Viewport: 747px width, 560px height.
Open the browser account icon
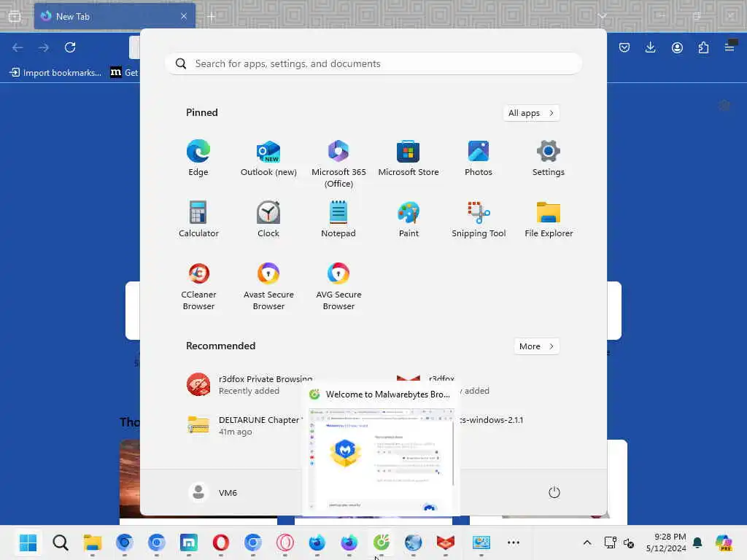(x=677, y=47)
